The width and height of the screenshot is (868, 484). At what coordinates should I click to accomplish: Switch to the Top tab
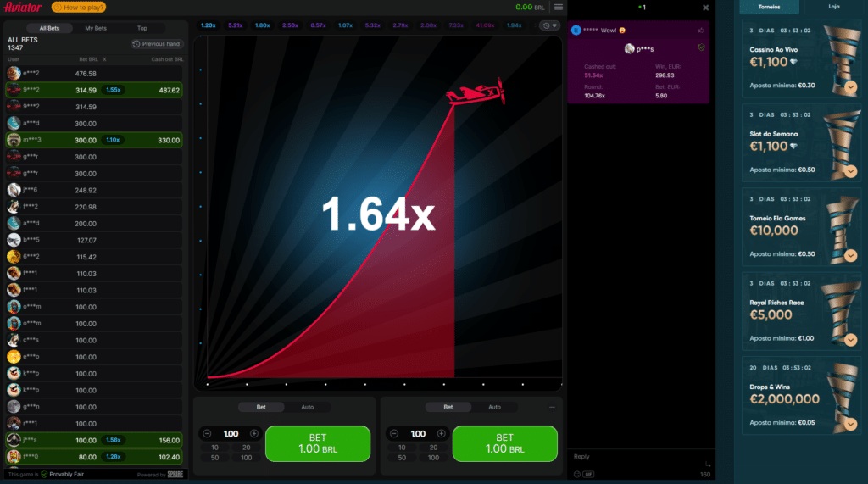pyautogui.click(x=142, y=28)
